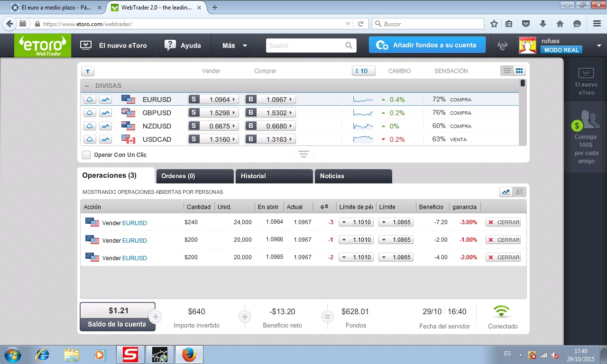
Task: Click the eToro bull icon beside the user profile
Action: [x=502, y=45]
